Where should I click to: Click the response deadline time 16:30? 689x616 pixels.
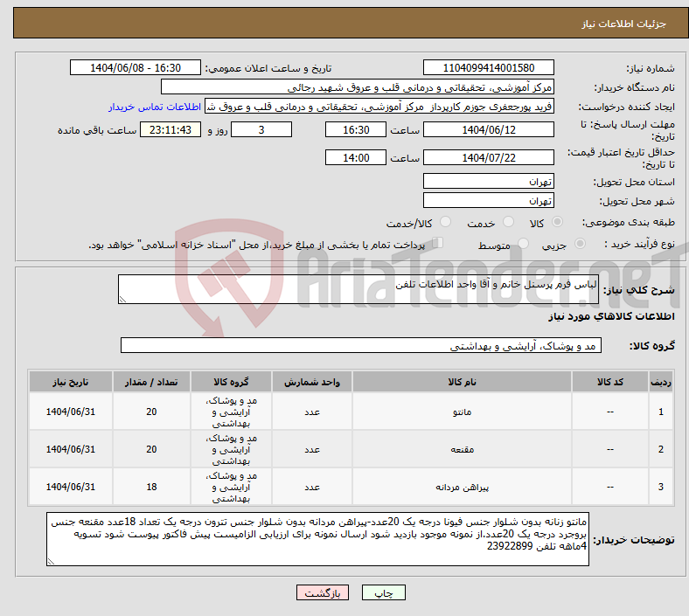pyautogui.click(x=356, y=129)
